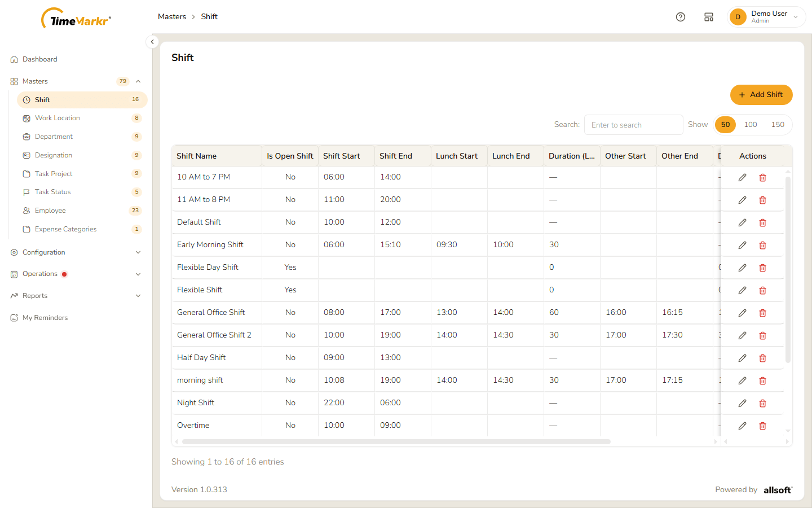812x508 pixels.
Task: Open My Reminders page
Action: point(76,318)
